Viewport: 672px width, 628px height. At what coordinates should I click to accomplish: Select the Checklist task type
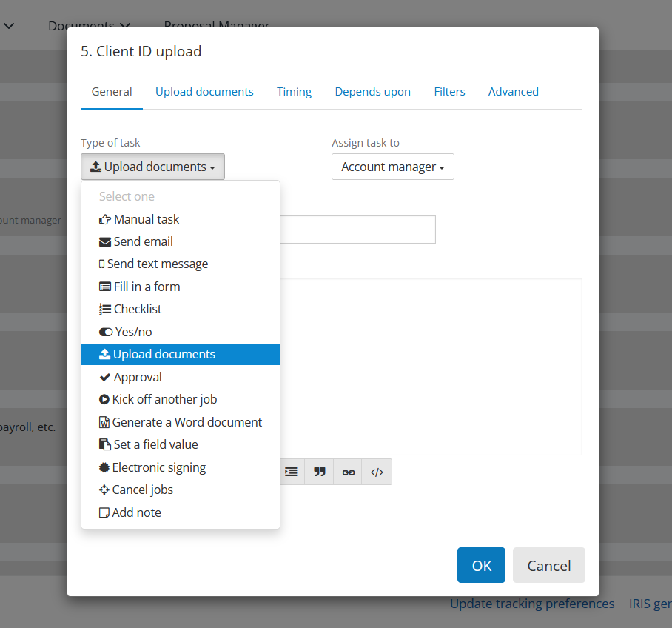pyautogui.click(x=137, y=309)
